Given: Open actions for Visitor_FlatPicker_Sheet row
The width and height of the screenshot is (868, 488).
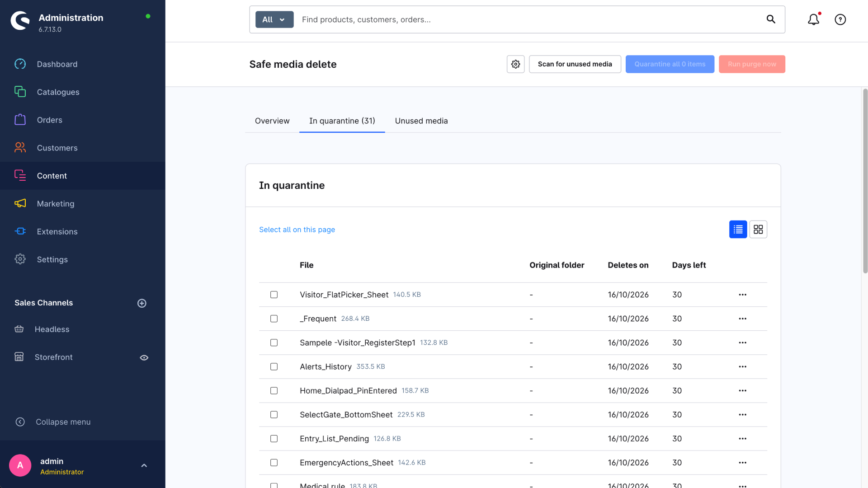Looking at the screenshot, I should tap(742, 295).
